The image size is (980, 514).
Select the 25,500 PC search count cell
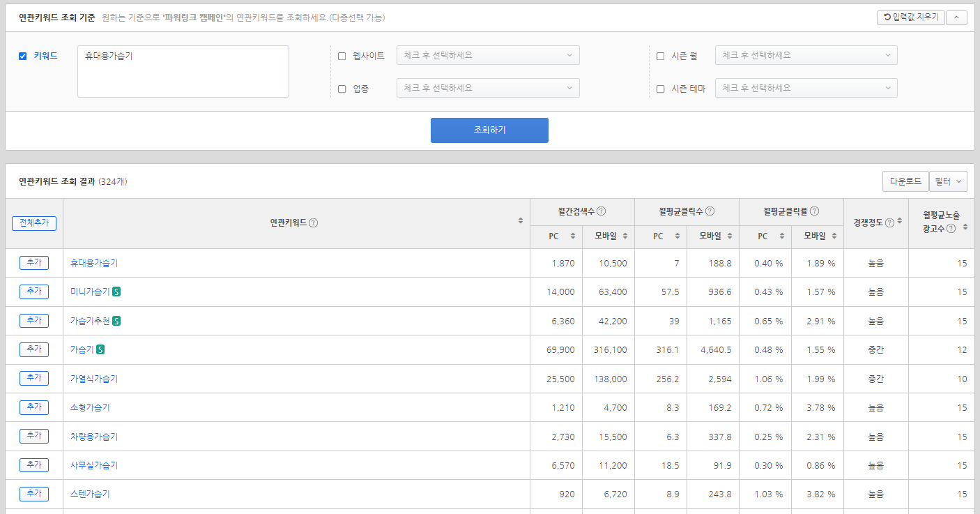point(556,379)
